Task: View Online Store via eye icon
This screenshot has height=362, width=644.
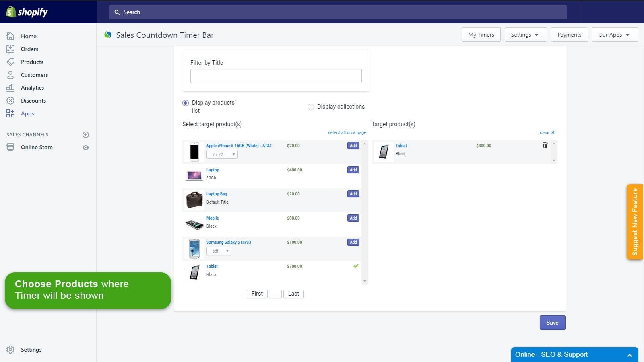Action: (86, 148)
